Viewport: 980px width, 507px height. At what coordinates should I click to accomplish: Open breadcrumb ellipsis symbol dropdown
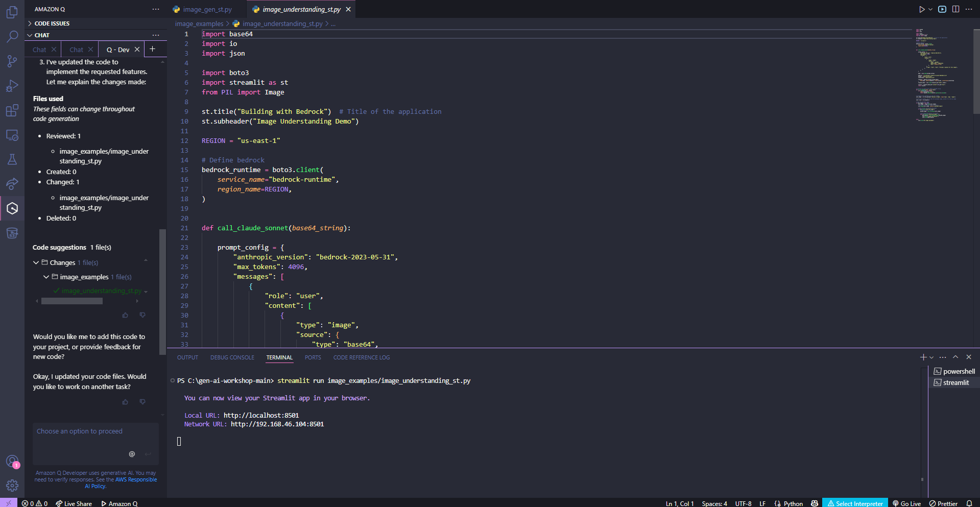(333, 24)
